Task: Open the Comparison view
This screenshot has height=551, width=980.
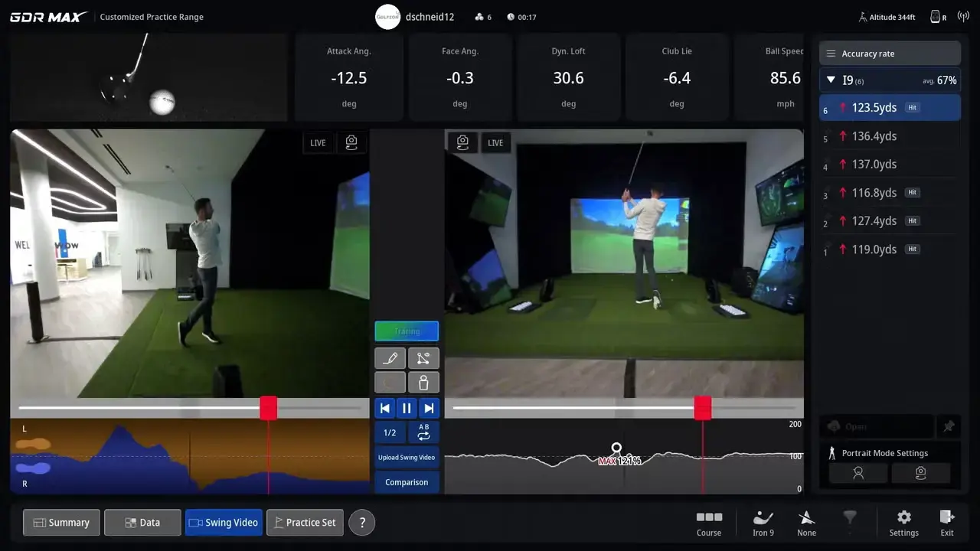Action: click(407, 482)
